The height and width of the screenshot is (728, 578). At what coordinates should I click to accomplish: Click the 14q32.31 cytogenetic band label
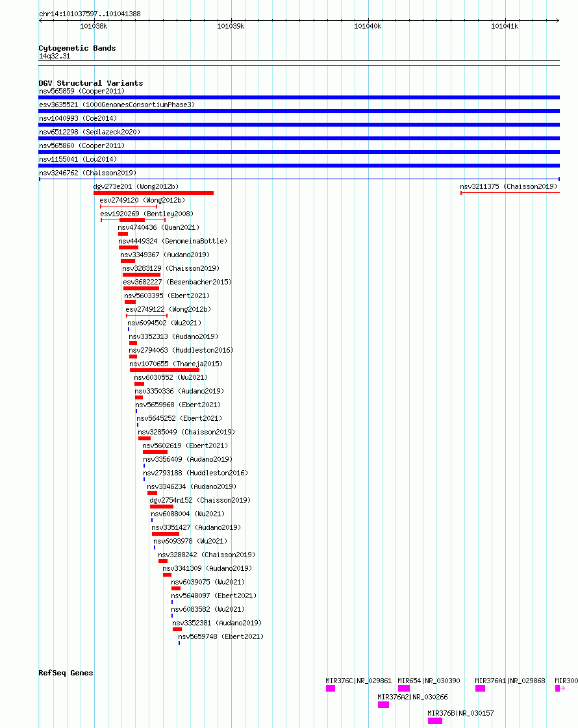coord(55,56)
